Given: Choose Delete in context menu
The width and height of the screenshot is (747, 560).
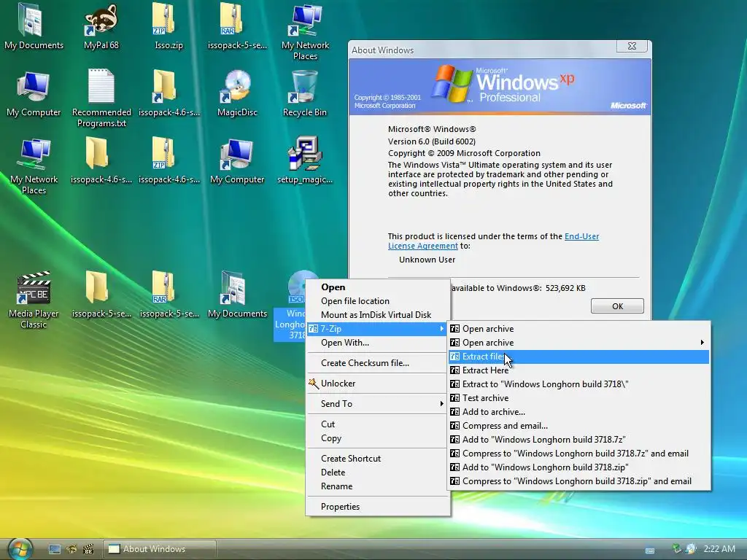Looking at the screenshot, I should 377,472.
